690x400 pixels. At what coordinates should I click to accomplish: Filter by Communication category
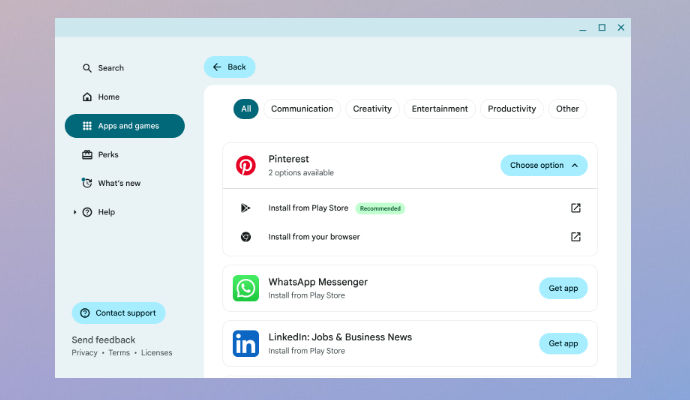[302, 109]
